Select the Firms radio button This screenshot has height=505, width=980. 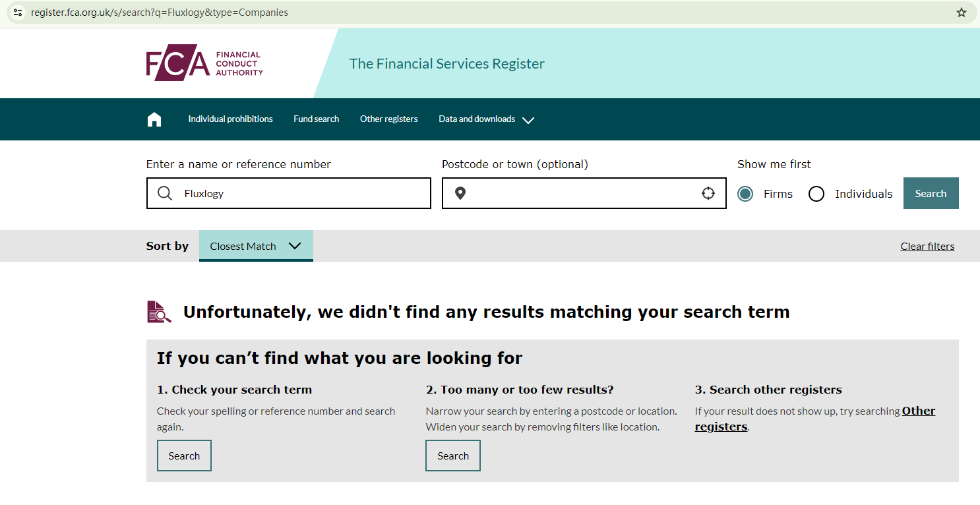(x=745, y=194)
